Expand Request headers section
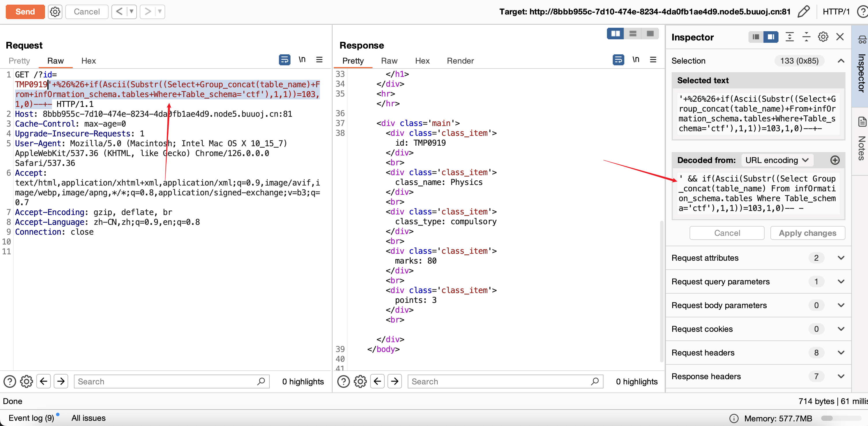This screenshot has width=868, height=426. pyautogui.click(x=758, y=353)
